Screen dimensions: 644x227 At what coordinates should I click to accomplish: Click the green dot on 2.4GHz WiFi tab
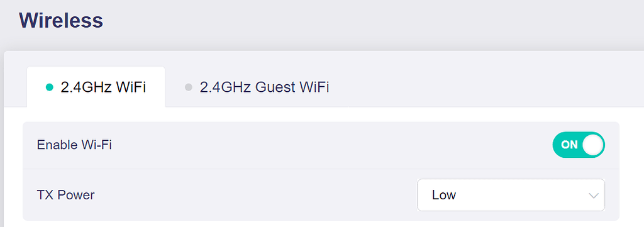[50, 87]
